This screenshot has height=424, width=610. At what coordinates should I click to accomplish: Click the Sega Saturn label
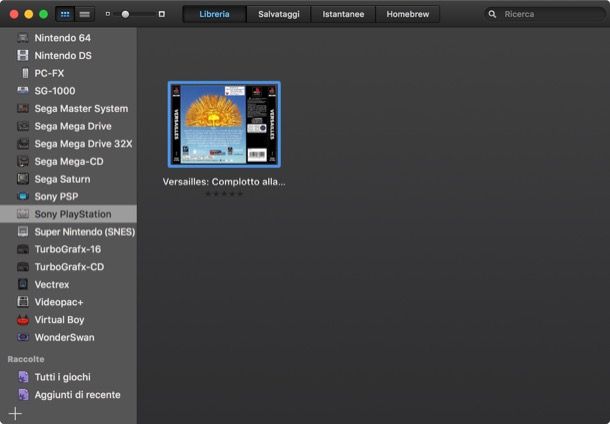pos(62,179)
